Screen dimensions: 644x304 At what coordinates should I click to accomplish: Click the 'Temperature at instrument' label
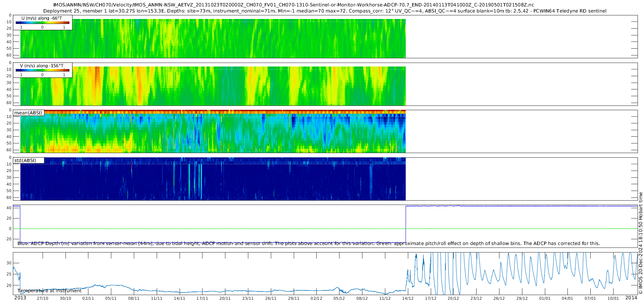click(x=49, y=291)
